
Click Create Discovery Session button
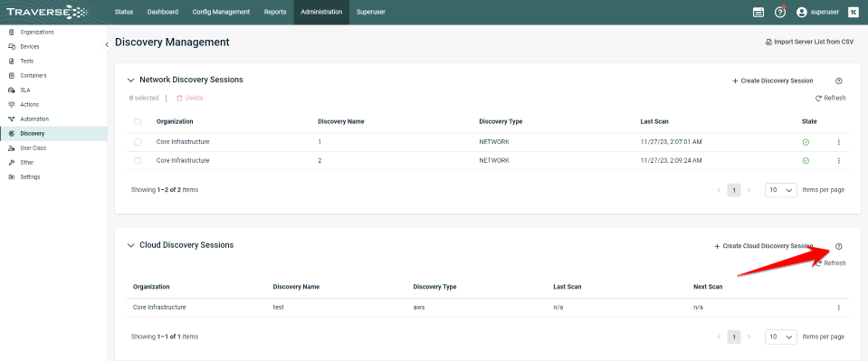[773, 81]
